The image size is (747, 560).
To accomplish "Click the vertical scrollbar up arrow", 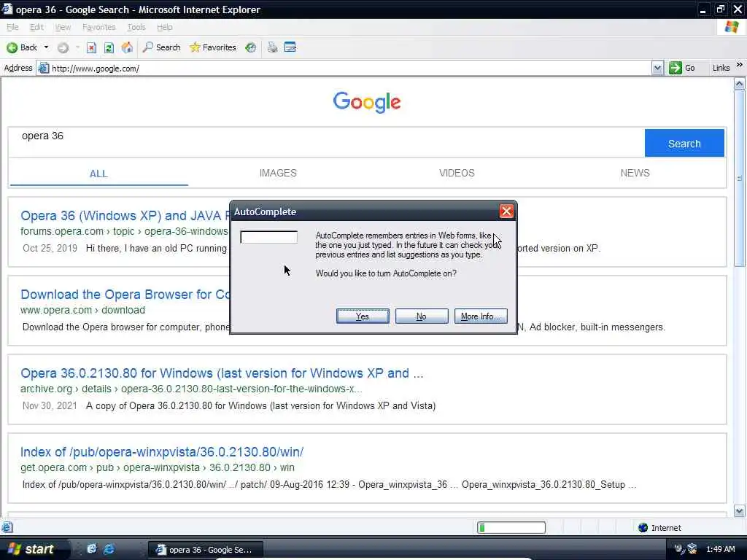I will click(739, 84).
